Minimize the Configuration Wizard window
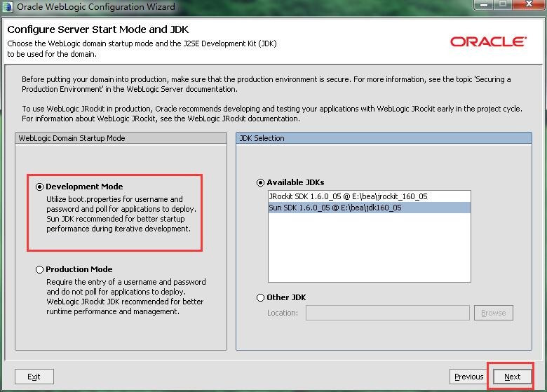The image size is (547, 392). (x=483, y=5)
